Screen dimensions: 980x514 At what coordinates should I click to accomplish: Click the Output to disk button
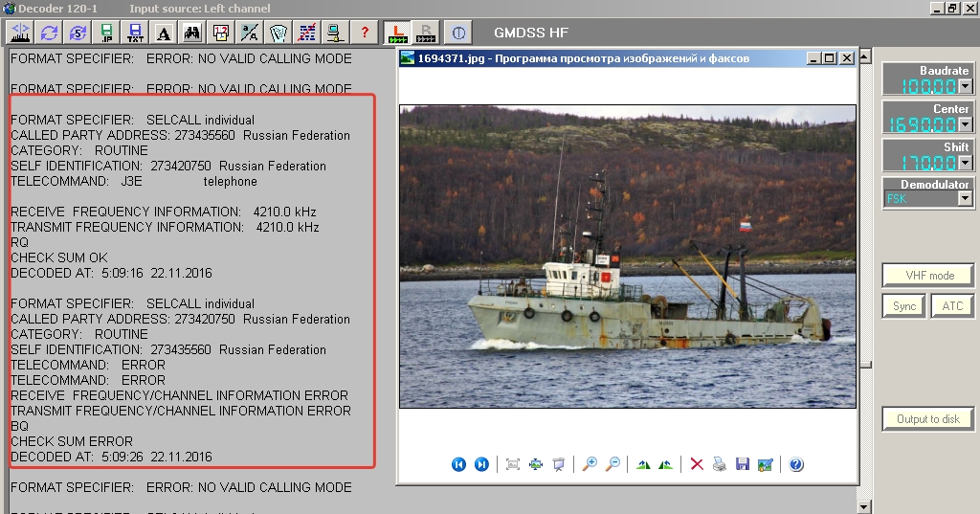(927, 418)
